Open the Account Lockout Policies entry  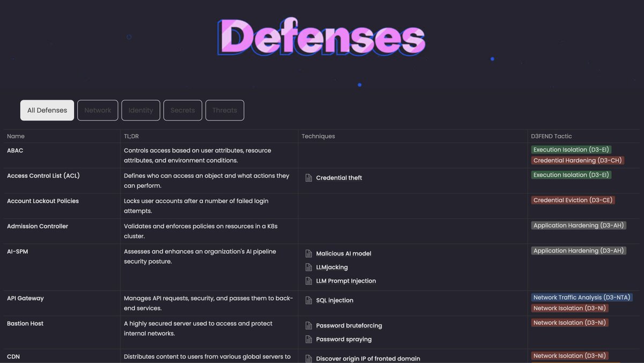[x=43, y=201]
